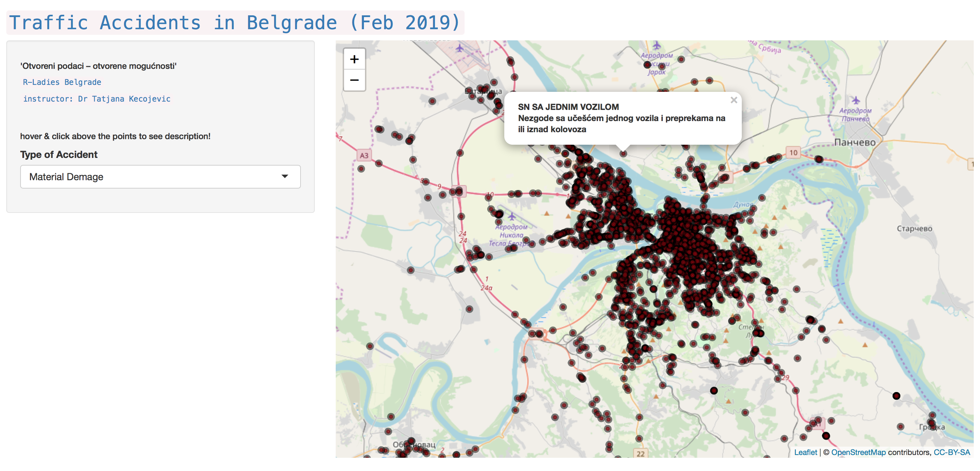Screen dimensions: 980x471
Task: Click the route 10 road shield near Pančevo
Action: [793, 152]
